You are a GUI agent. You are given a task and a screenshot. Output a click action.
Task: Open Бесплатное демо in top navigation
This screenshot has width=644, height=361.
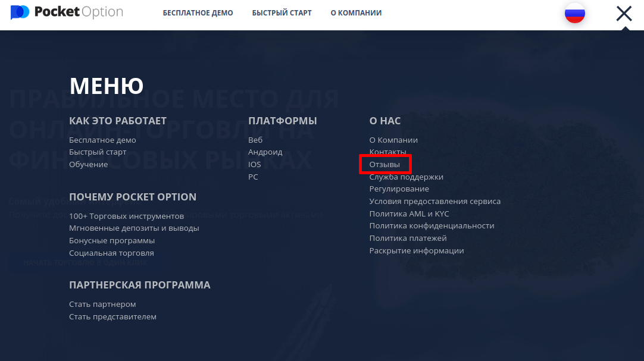click(198, 13)
